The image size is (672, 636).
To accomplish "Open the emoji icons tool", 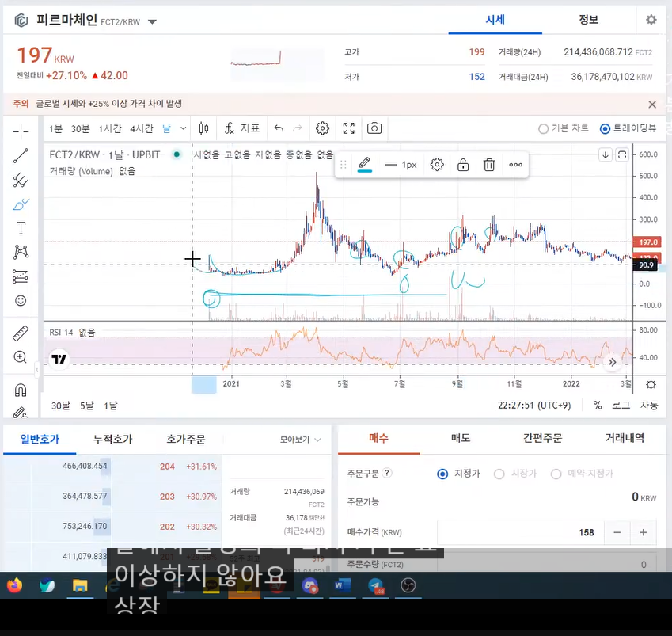I will click(x=21, y=301).
